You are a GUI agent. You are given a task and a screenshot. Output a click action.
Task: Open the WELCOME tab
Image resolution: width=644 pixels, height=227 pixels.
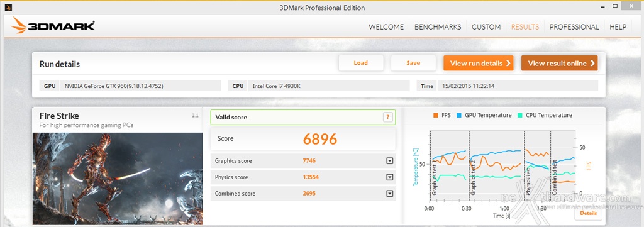click(x=386, y=27)
